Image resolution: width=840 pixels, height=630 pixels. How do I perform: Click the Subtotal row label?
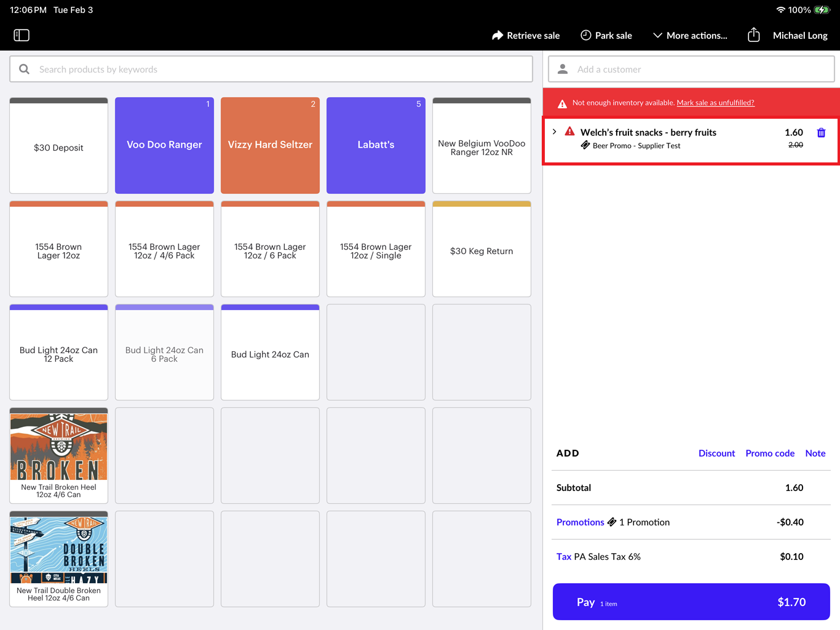click(574, 488)
